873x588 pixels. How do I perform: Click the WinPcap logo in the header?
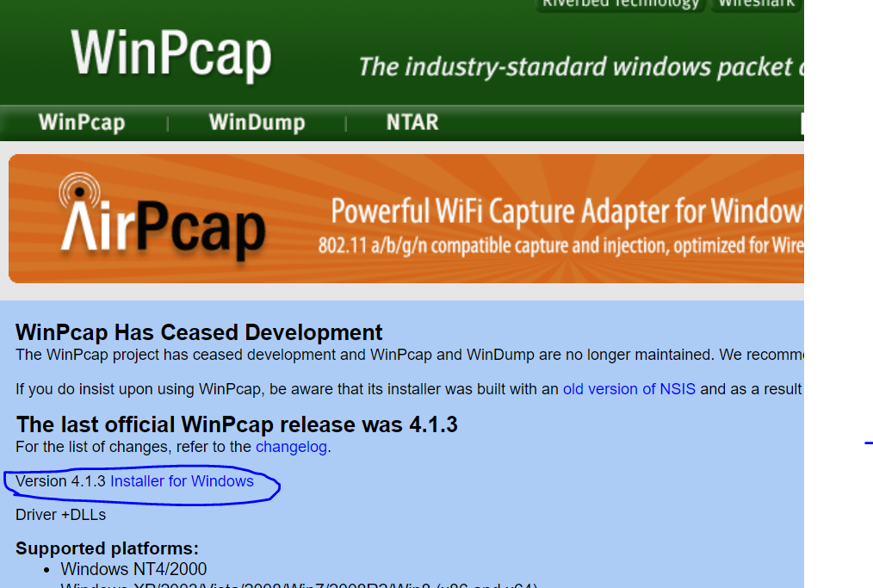pos(171,54)
